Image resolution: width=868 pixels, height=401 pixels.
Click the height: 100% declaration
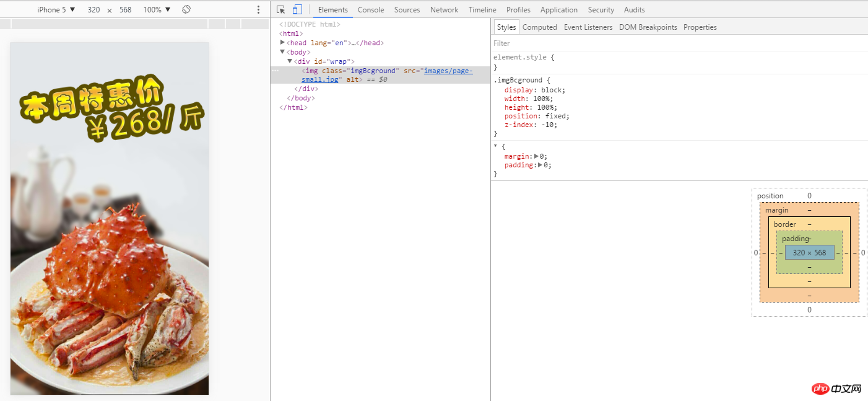pos(531,107)
